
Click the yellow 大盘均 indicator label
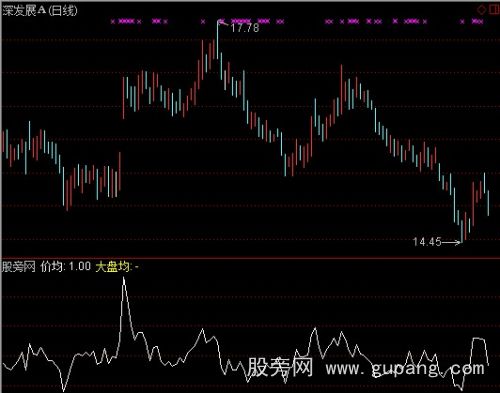click(117, 267)
